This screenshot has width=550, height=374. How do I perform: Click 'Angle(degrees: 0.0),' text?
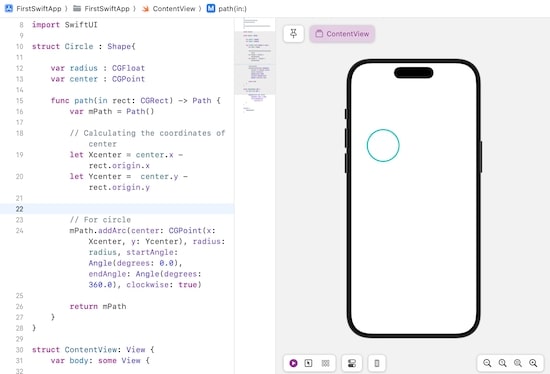coord(135,263)
